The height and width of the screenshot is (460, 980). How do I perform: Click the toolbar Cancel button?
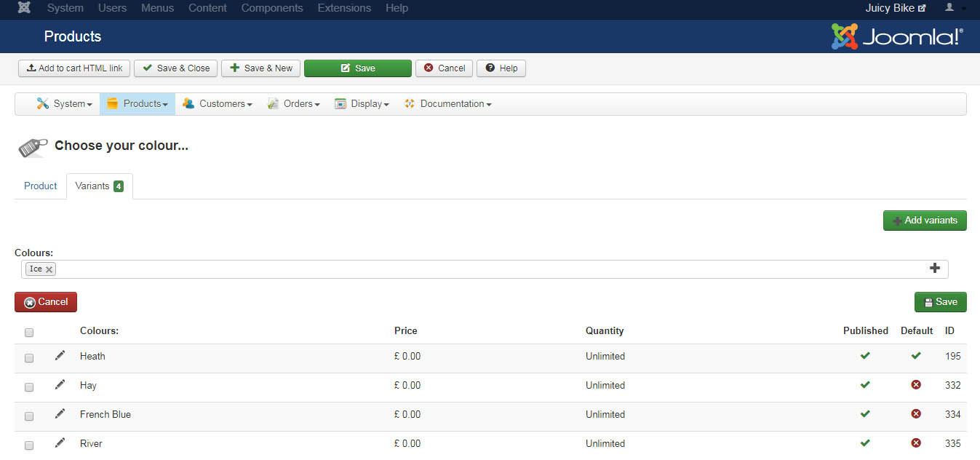tap(444, 68)
